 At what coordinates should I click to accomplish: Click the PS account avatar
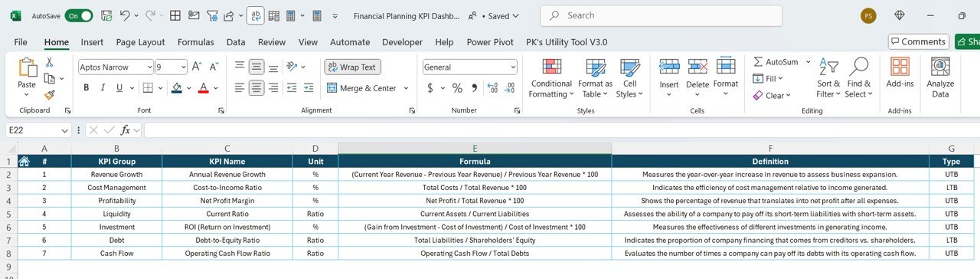pos(868,15)
